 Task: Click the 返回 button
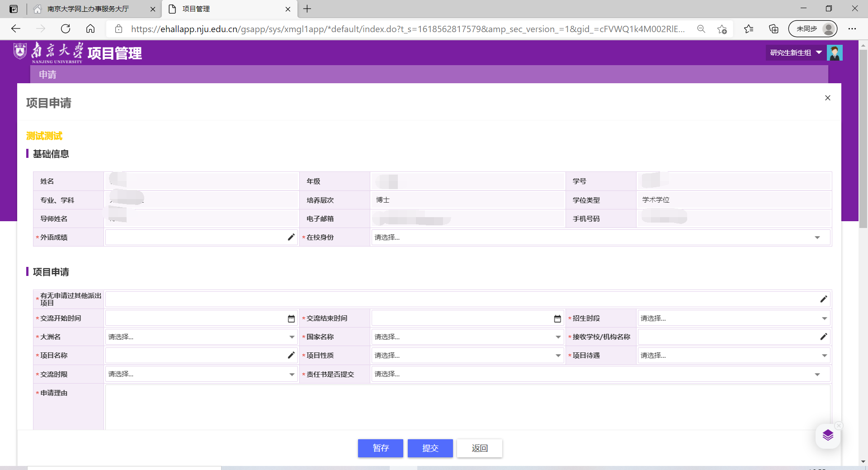pos(479,448)
